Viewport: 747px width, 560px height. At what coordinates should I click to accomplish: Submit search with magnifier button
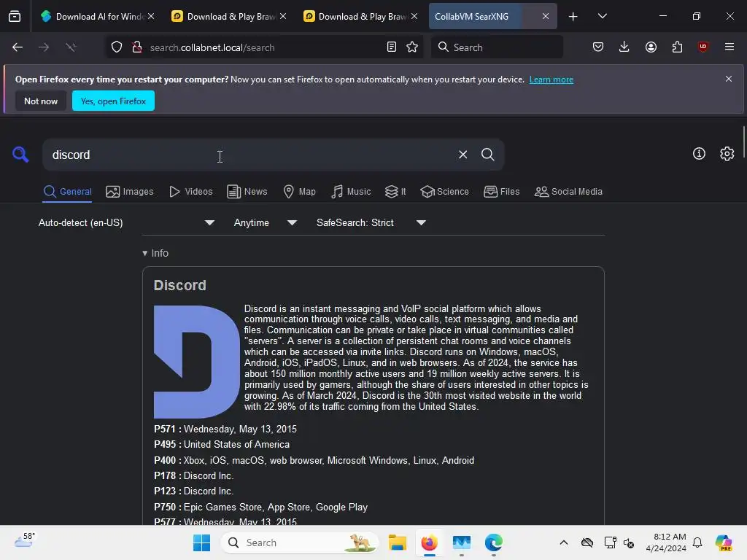click(488, 155)
